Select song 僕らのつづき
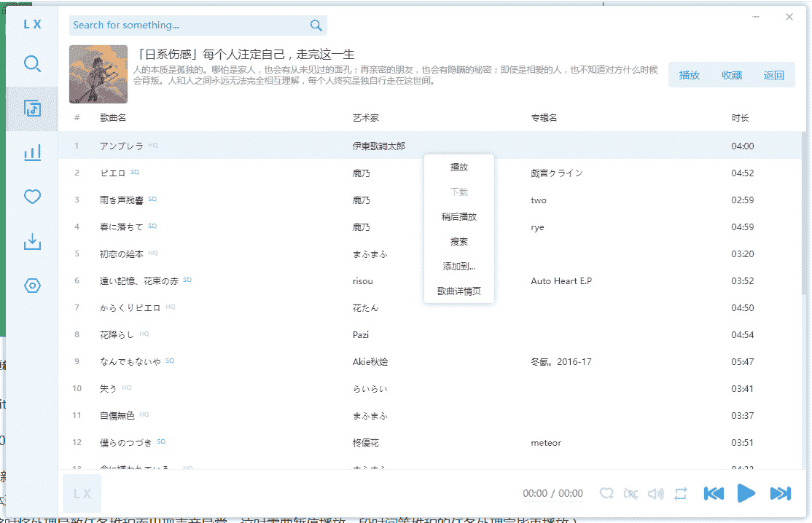This screenshot has height=523, width=812. [126, 443]
